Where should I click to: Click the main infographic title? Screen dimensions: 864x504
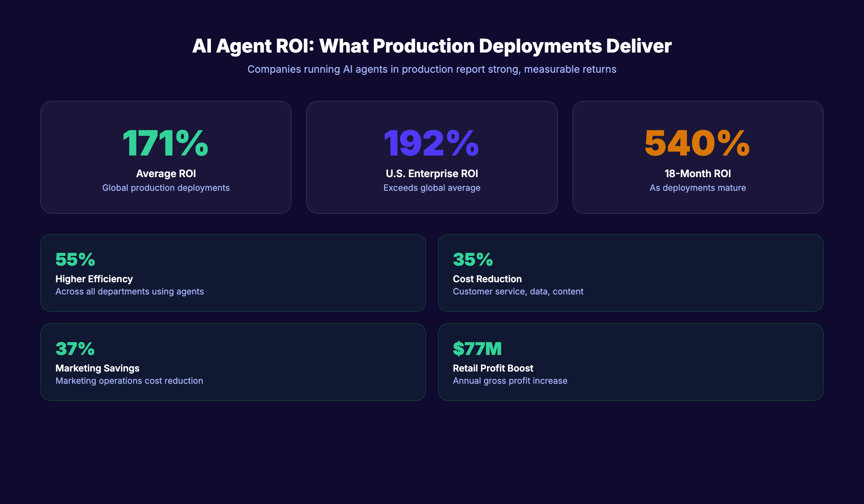tap(432, 46)
